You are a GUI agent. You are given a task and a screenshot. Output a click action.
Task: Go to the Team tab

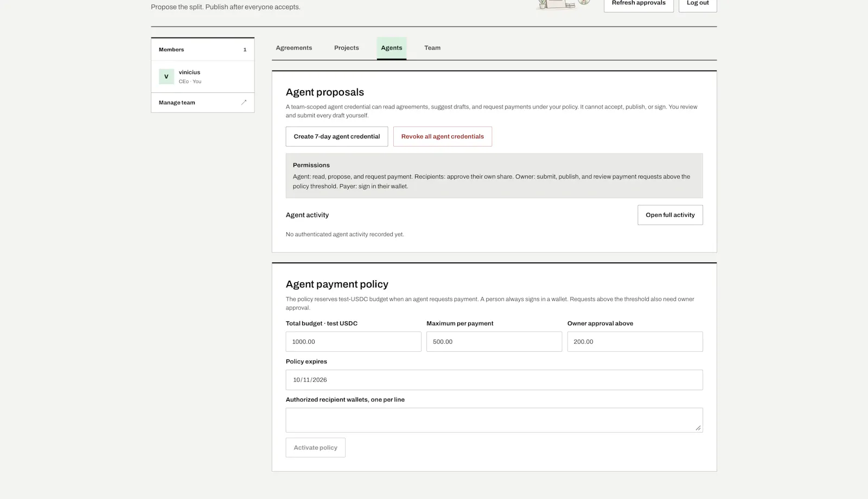point(432,48)
